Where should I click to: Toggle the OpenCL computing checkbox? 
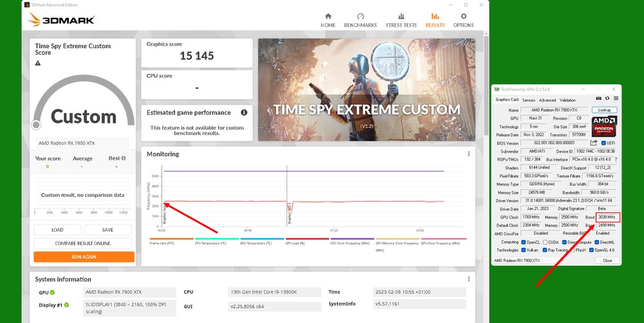point(522,242)
